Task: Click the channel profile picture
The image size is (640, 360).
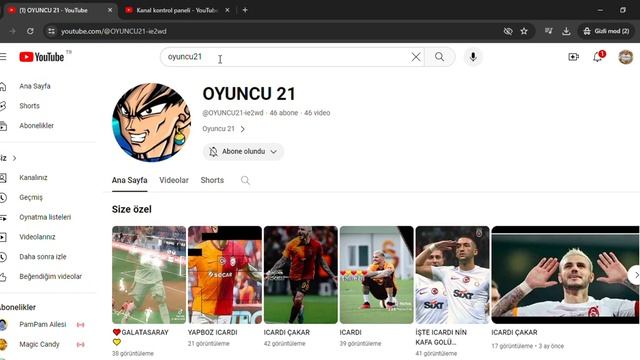Action: 151,122
